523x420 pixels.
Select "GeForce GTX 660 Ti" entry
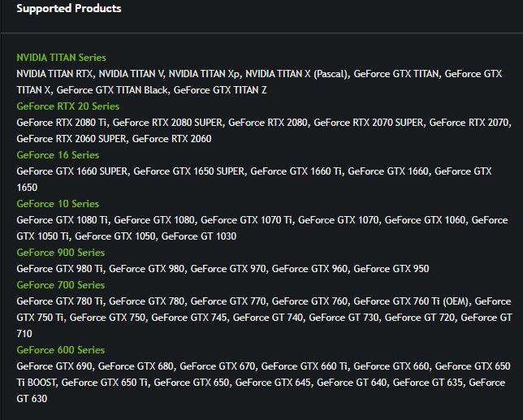pos(305,366)
